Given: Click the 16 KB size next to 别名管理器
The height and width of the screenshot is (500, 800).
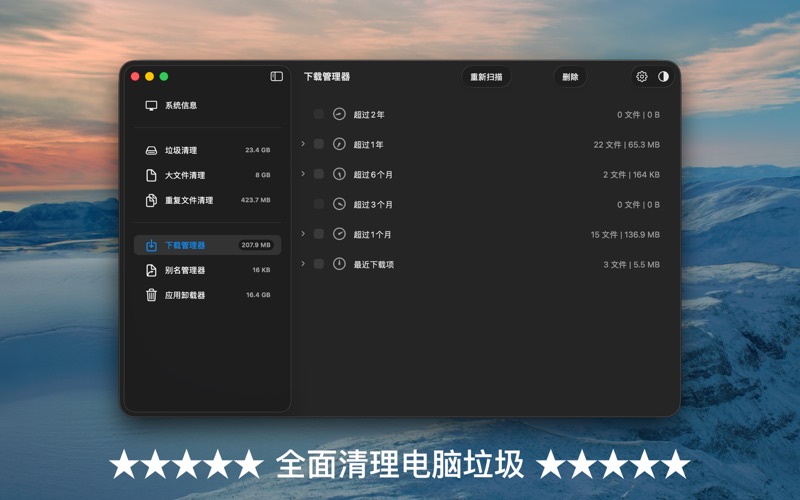Looking at the screenshot, I should click(x=261, y=270).
